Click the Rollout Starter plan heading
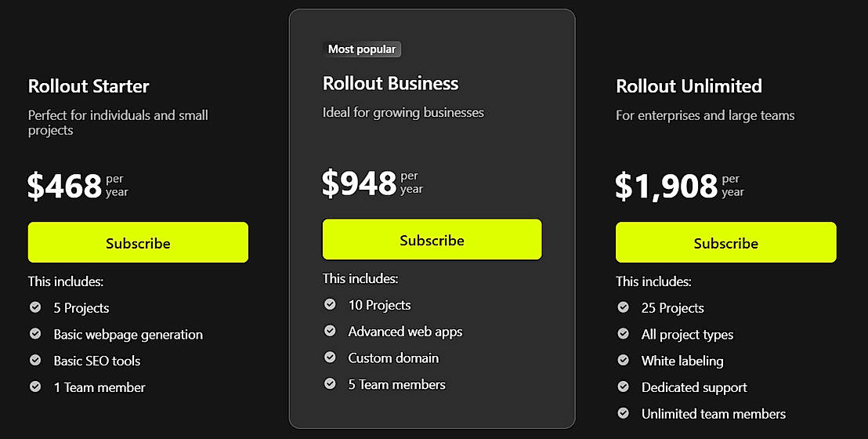The width and height of the screenshot is (868, 439). [x=89, y=86]
